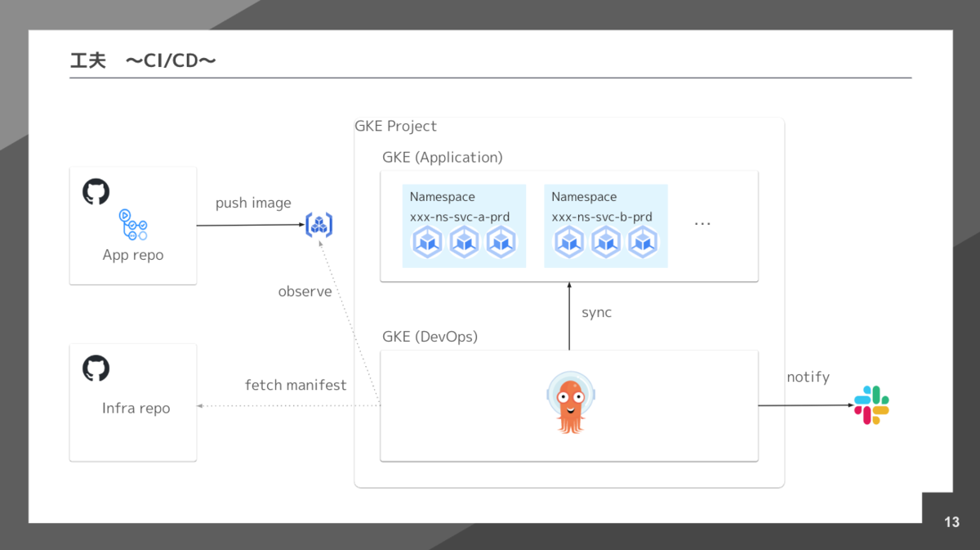Click the "fetch manifest" label
Viewport: 980px width, 550px height.
click(x=296, y=384)
